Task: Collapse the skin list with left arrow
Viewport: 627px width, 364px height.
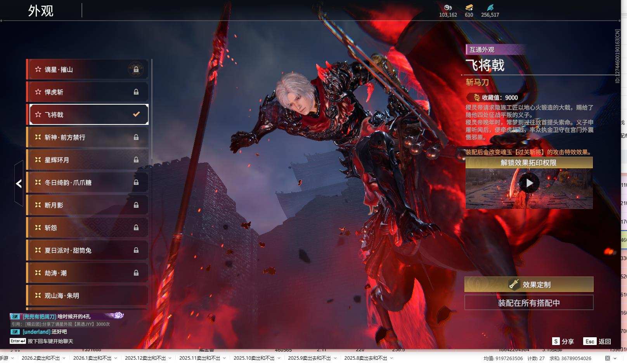Action: pos(19,184)
